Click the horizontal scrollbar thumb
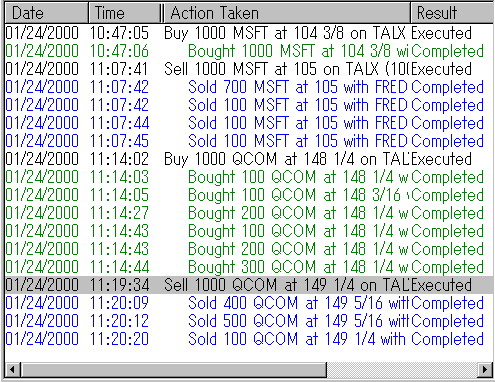This screenshot has width=495, height=382. click(x=173, y=369)
